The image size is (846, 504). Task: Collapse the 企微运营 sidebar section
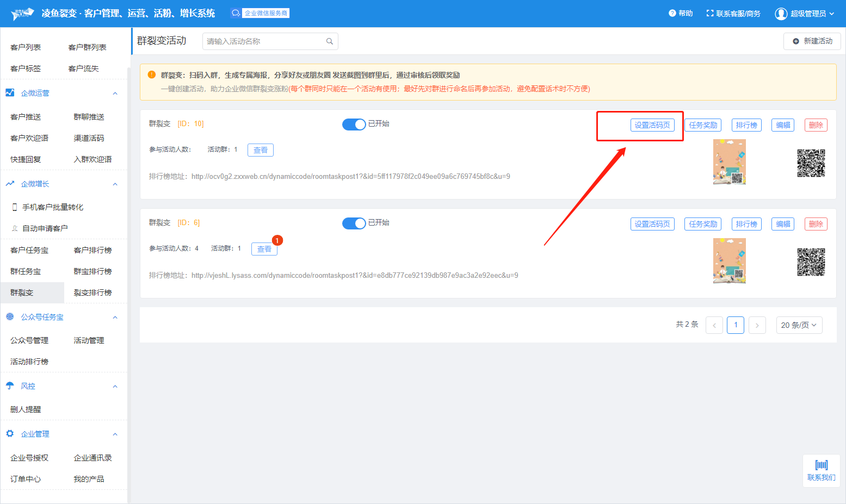tap(115, 94)
